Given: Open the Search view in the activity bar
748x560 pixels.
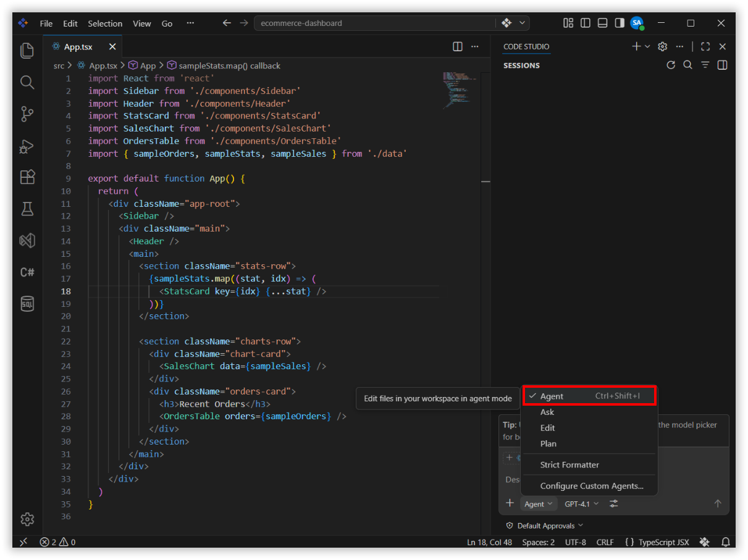Looking at the screenshot, I should pyautogui.click(x=27, y=82).
